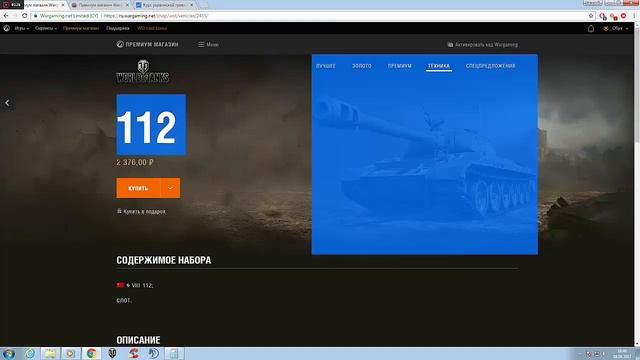Open the file explorer folder on taskbar
640x360 pixels.
click(x=50, y=353)
